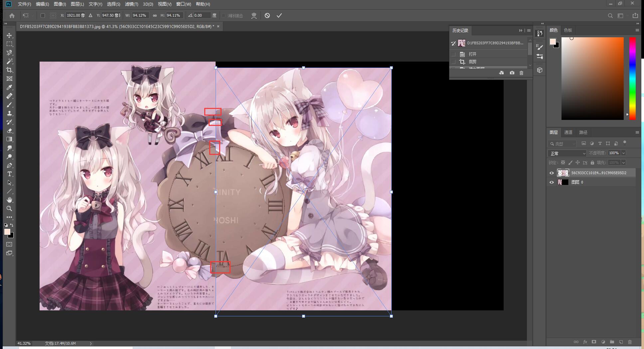Collapse History panel with double-arrow

(x=521, y=30)
